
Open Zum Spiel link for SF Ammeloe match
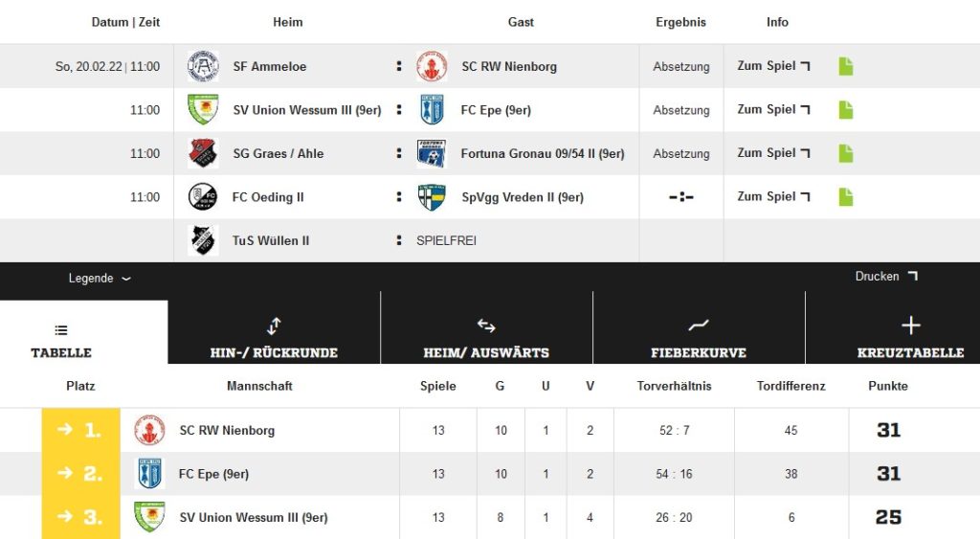pos(773,66)
